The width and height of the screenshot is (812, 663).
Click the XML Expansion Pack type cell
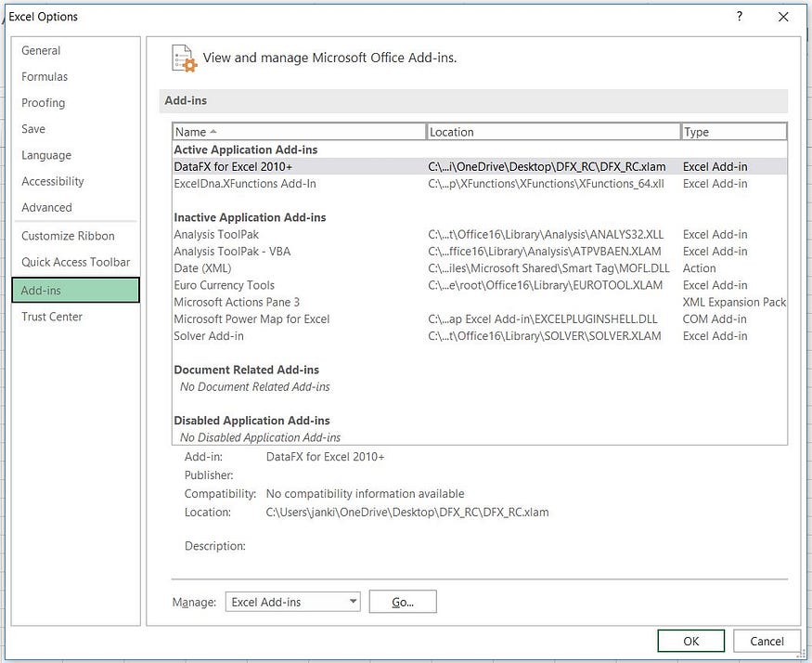click(734, 302)
